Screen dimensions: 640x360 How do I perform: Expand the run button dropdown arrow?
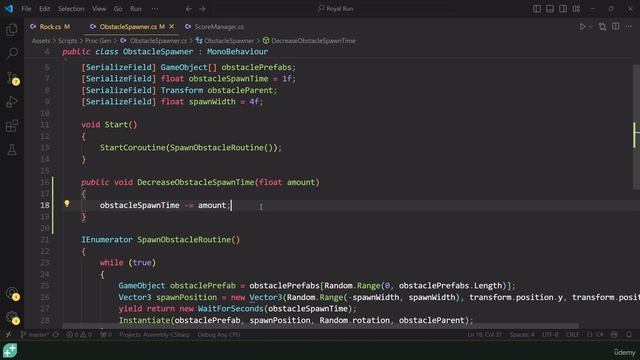coord(591,27)
